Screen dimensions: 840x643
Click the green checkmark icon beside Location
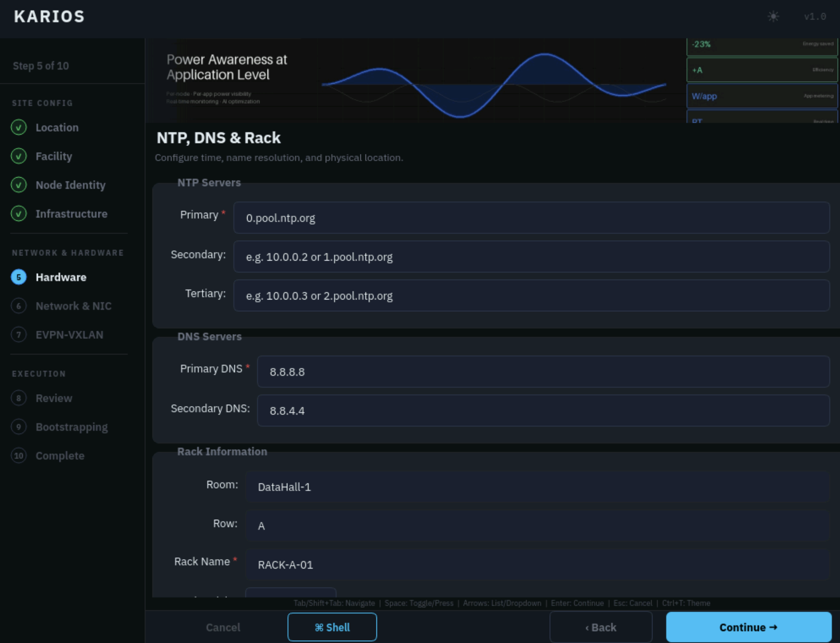tap(18, 127)
